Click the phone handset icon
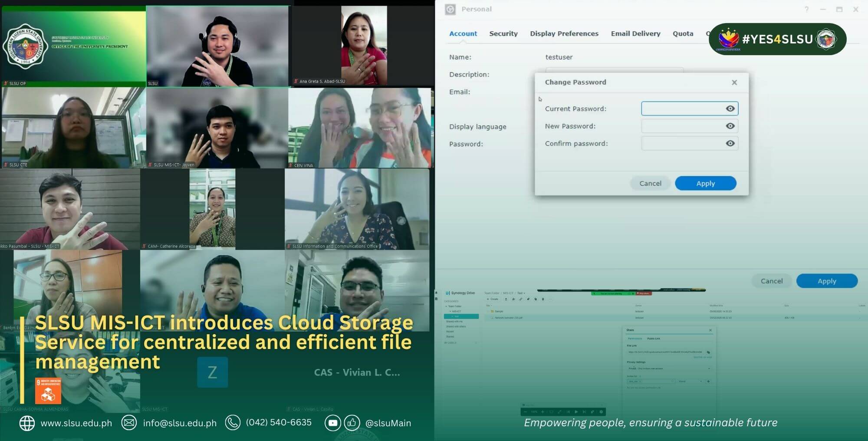This screenshot has width=868, height=441. tap(233, 423)
